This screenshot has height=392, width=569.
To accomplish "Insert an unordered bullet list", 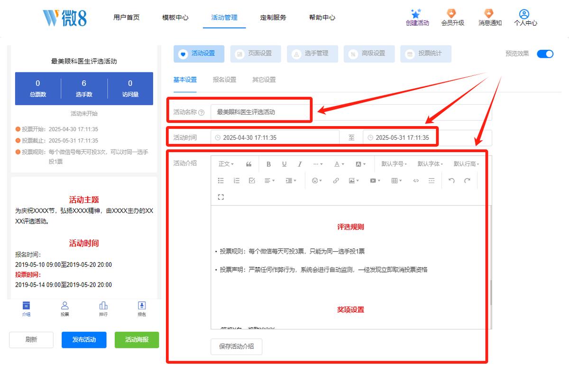I will point(220,181).
